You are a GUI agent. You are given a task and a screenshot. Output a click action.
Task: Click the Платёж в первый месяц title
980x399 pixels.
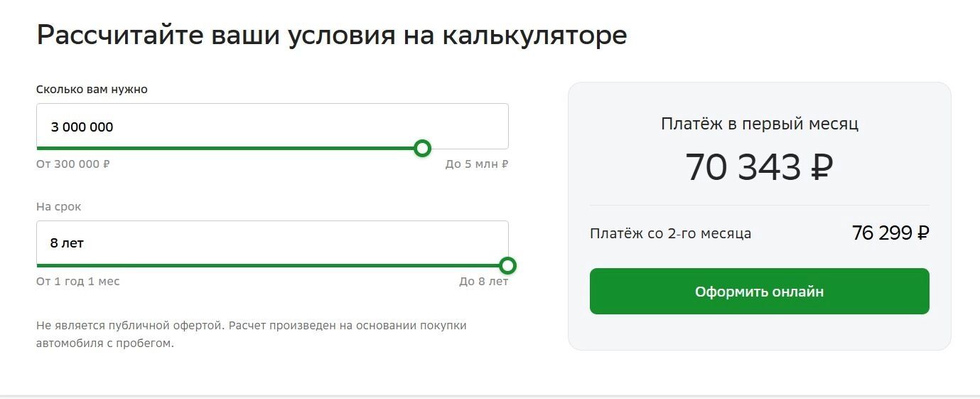(759, 124)
